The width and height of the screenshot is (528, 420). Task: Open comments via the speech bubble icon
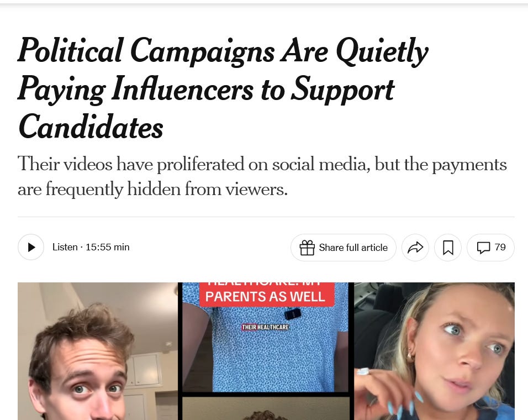pyautogui.click(x=483, y=248)
